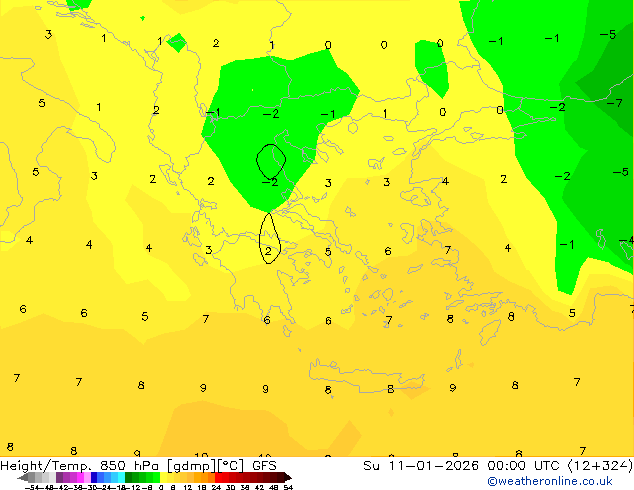The width and height of the screenshot is (634, 490).
Task: Click the round black contour line in the green area
Action: click(271, 161)
